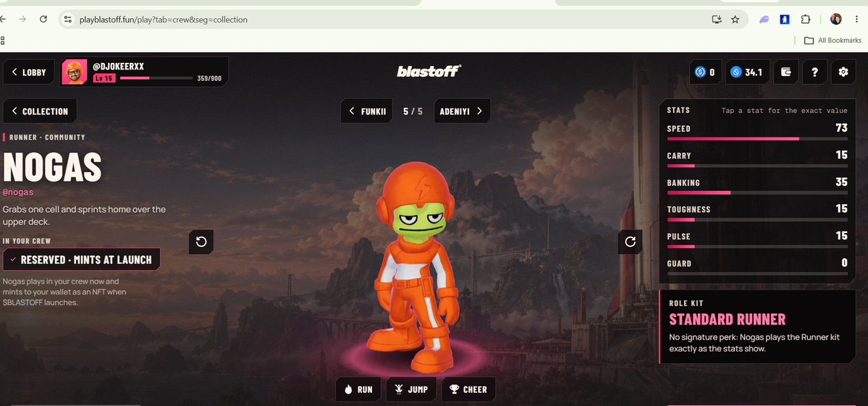Open the Chrome profile avatar
868x406 pixels.
click(x=835, y=20)
